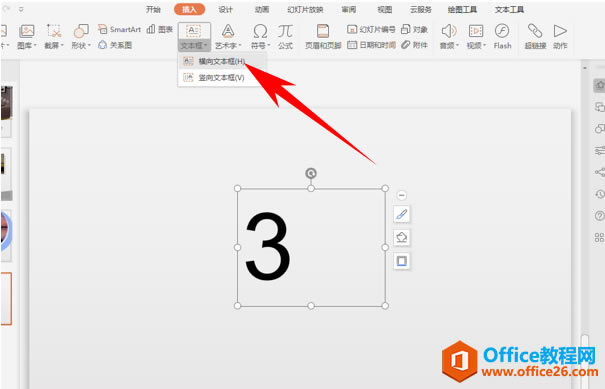
Task: Insert a Flash object
Action: pyautogui.click(x=502, y=36)
